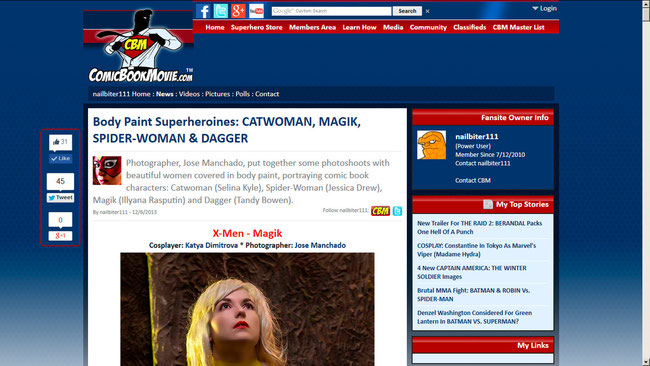Open COSPLAY: Constantine In Tokyo story
650x366 pixels.
(477, 250)
